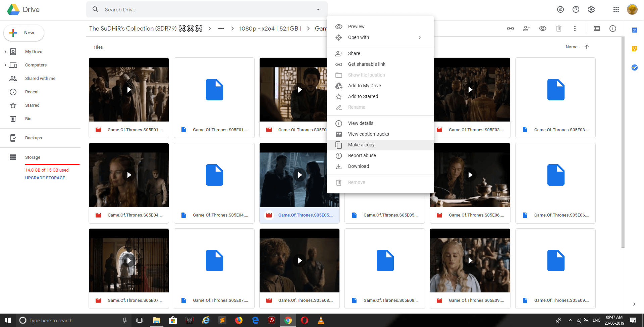Open more actions vertical dots
644x327 pixels.
coord(575,29)
